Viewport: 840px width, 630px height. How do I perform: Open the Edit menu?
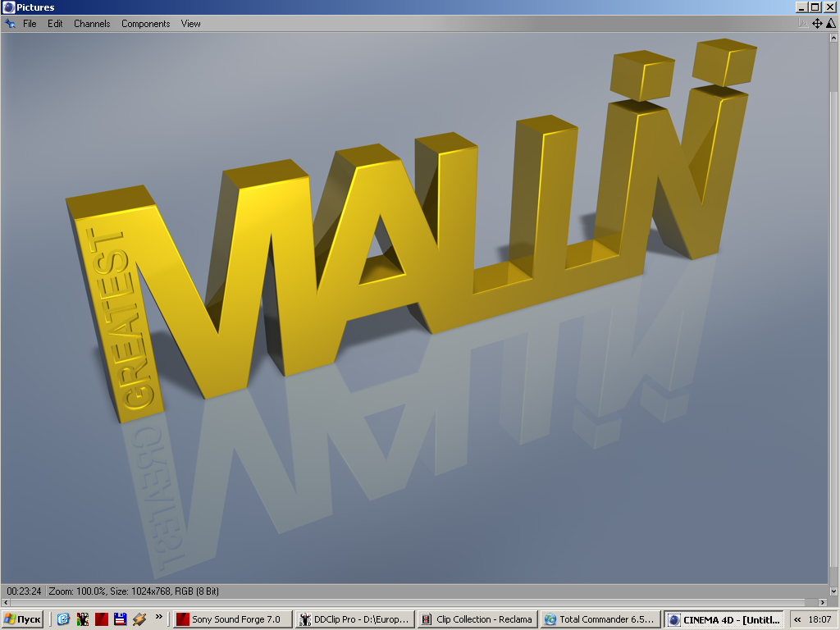[x=55, y=24]
